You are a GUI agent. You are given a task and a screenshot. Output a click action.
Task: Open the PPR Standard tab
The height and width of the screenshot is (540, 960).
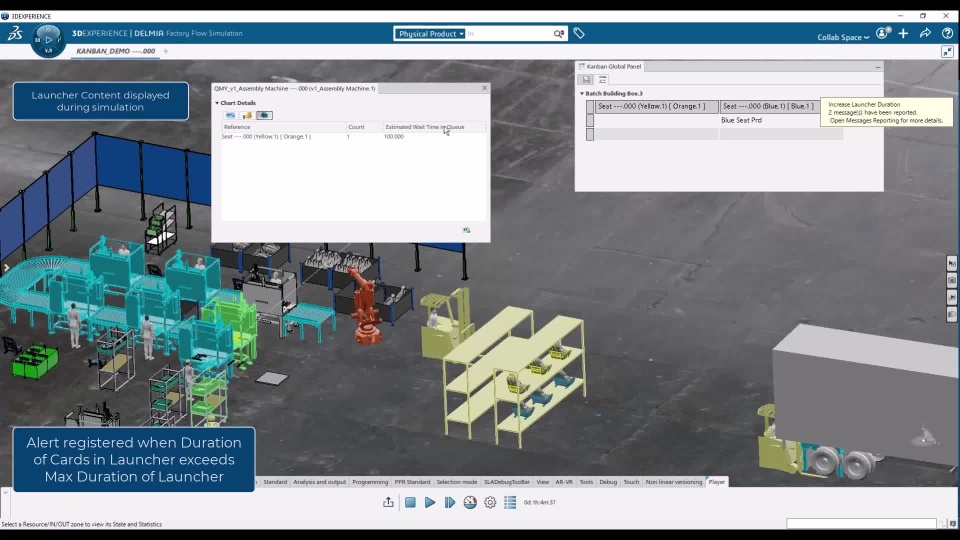(412, 482)
